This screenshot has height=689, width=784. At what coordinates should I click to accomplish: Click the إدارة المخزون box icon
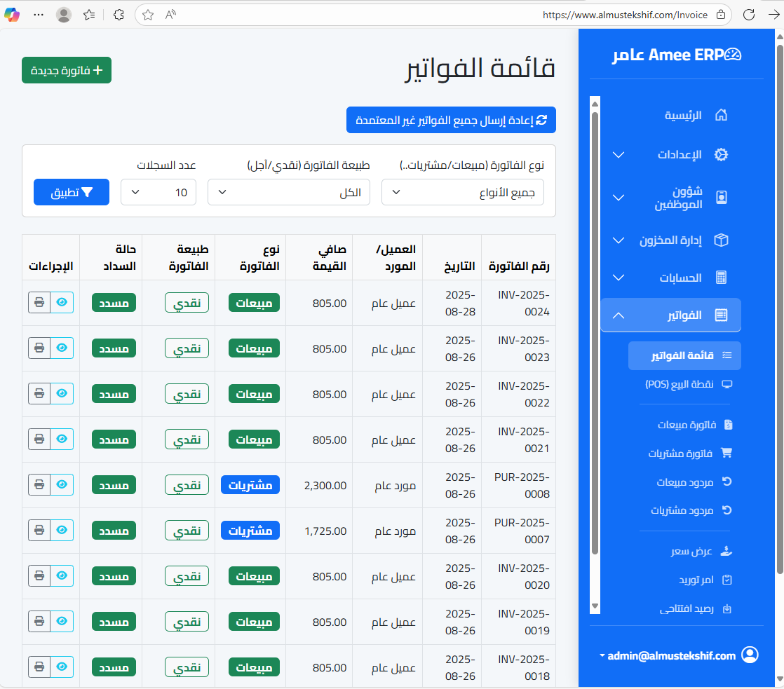[x=721, y=240]
